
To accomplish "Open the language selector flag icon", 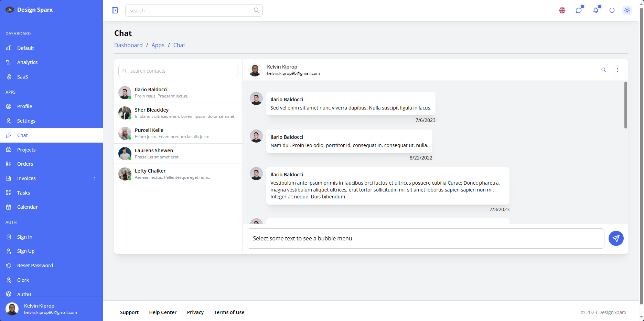I will point(562,10).
